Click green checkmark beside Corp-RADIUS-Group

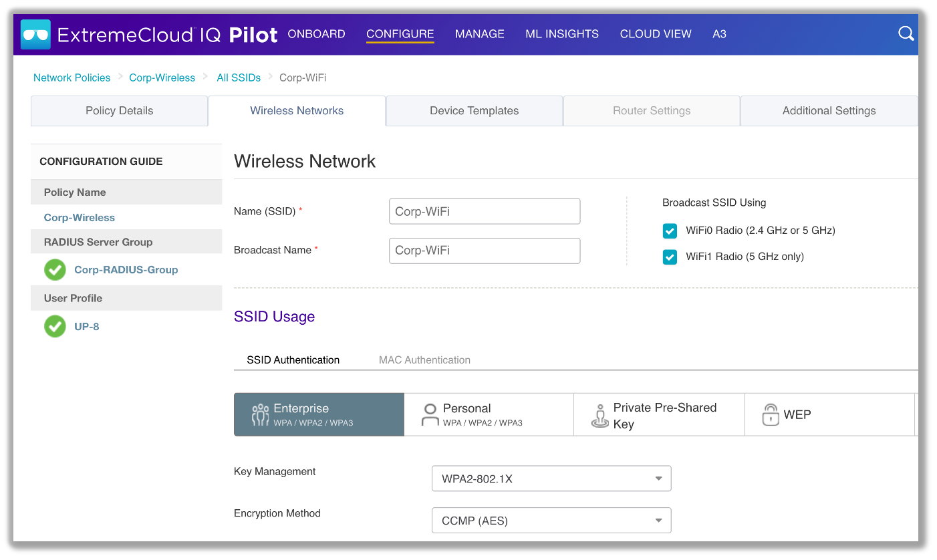click(x=55, y=270)
